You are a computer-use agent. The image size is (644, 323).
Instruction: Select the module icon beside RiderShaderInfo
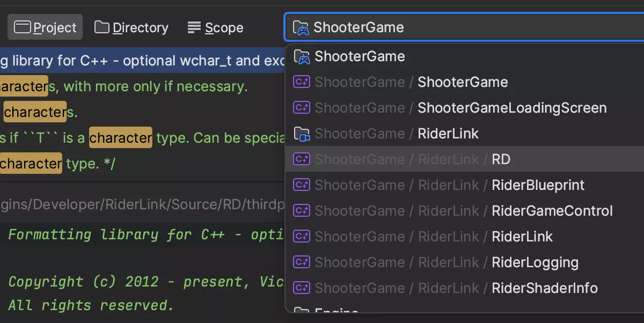(x=302, y=288)
